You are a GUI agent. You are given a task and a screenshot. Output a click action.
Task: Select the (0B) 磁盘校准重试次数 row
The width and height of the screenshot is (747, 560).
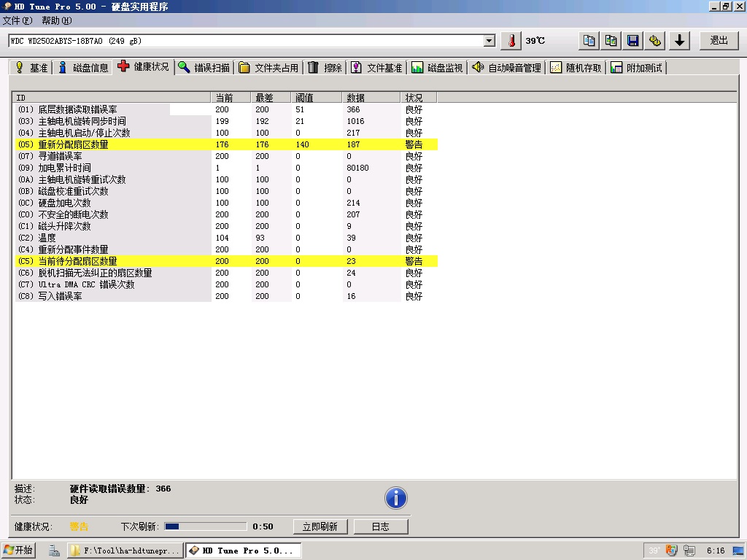click(226, 191)
